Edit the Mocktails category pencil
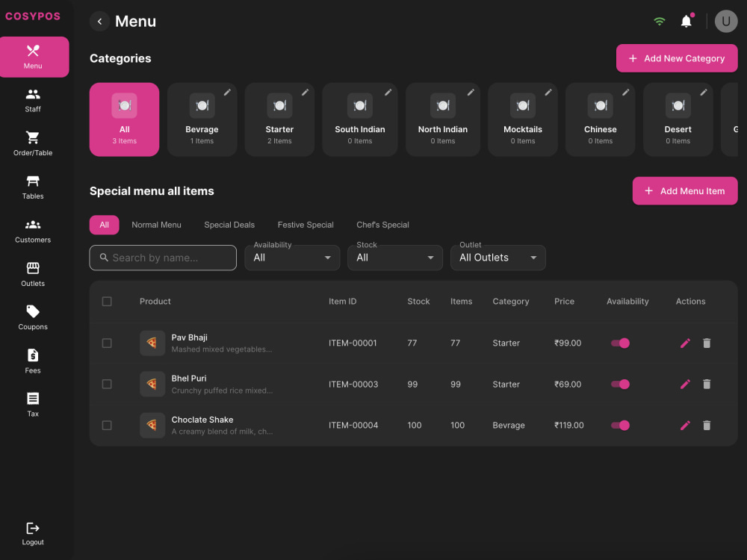Viewport: 747px width, 560px height. pyautogui.click(x=548, y=93)
